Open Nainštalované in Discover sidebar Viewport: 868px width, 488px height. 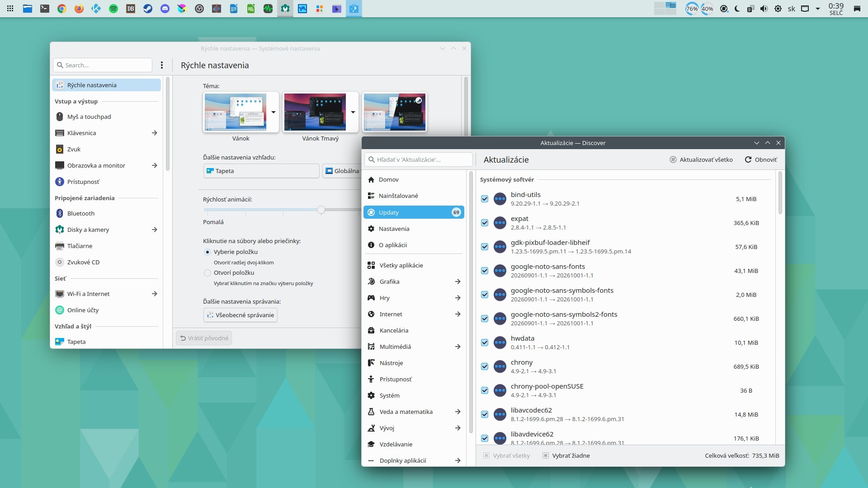coord(414,196)
